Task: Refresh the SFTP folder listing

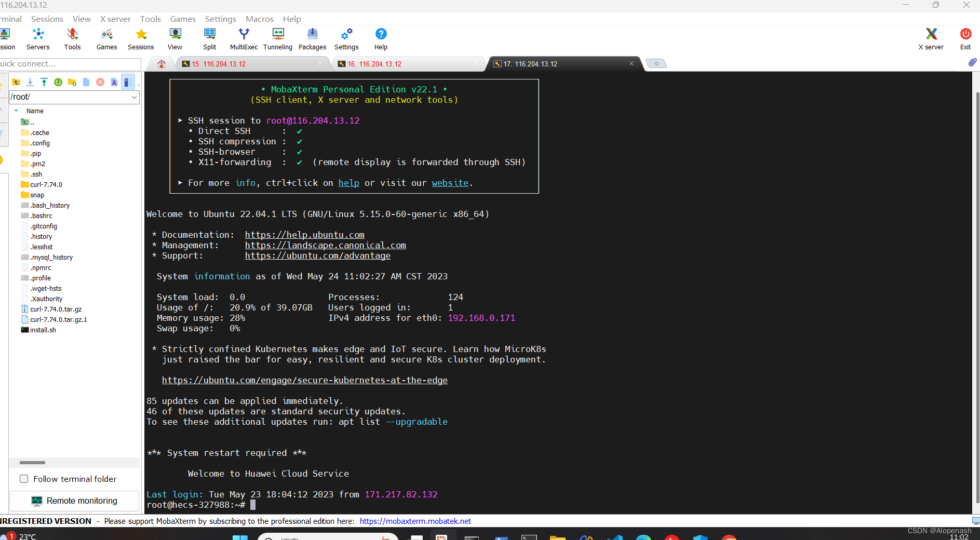Action: coord(58,82)
